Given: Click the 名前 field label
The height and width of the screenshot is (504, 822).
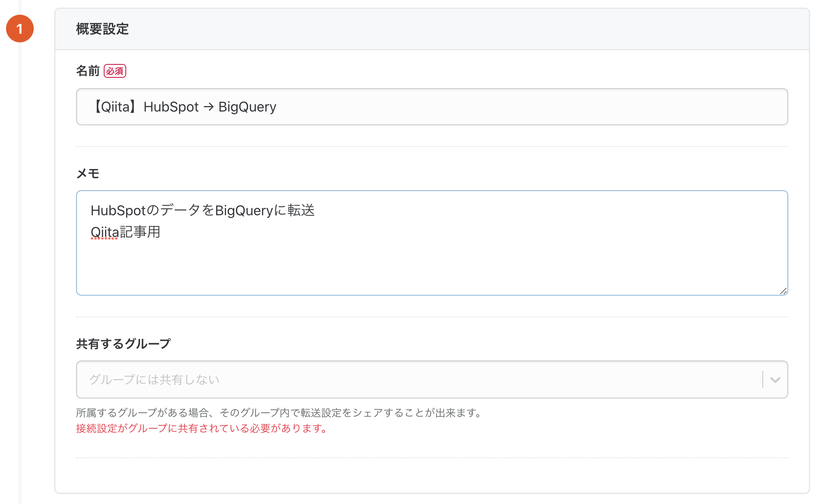Looking at the screenshot, I should tap(88, 71).
